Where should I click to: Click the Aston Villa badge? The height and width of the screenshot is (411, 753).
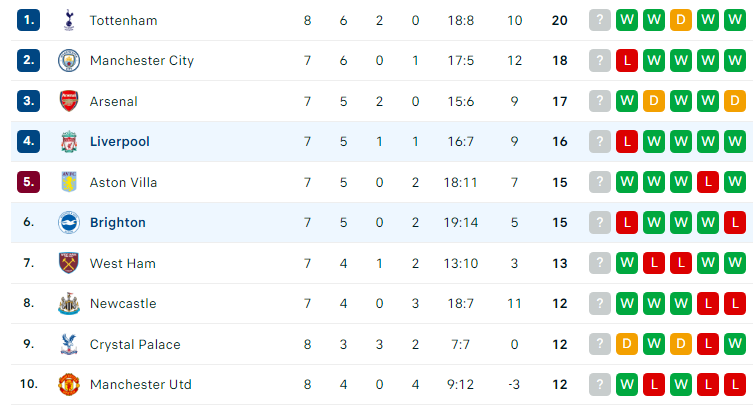(69, 182)
